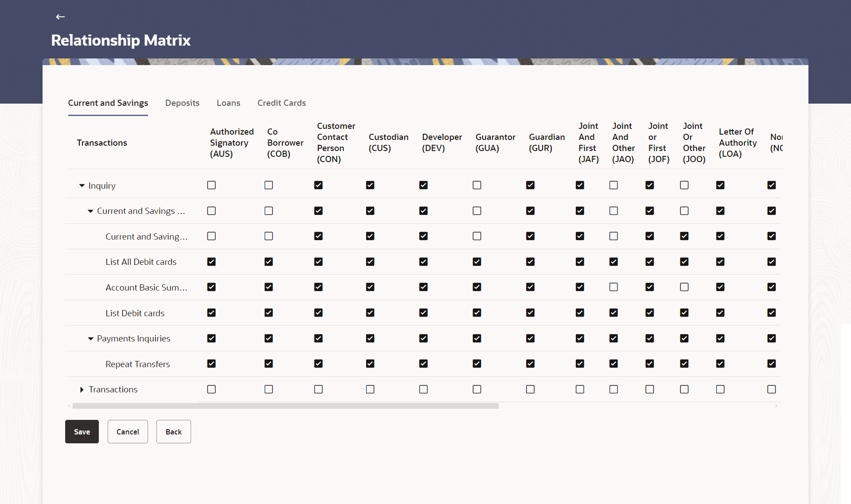Expand the Transactions tree row
Viewport: 851px width, 504px height.
(82, 390)
